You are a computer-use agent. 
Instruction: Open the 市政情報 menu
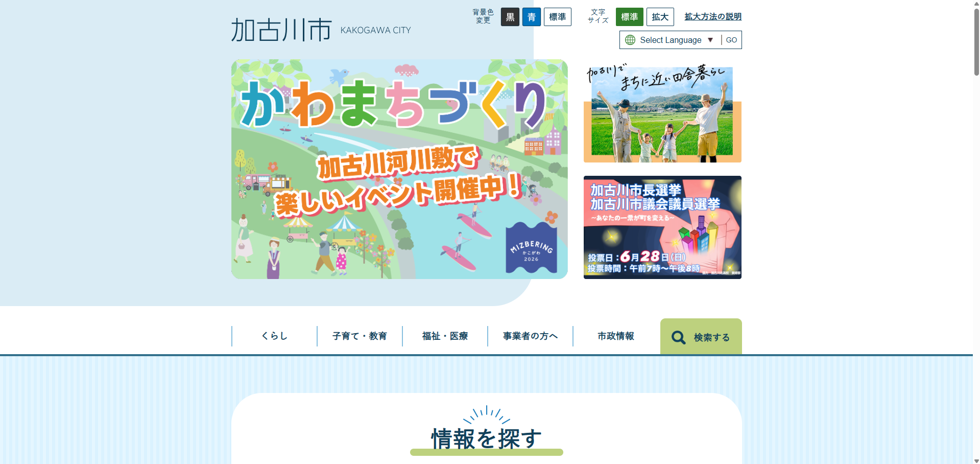(615, 336)
